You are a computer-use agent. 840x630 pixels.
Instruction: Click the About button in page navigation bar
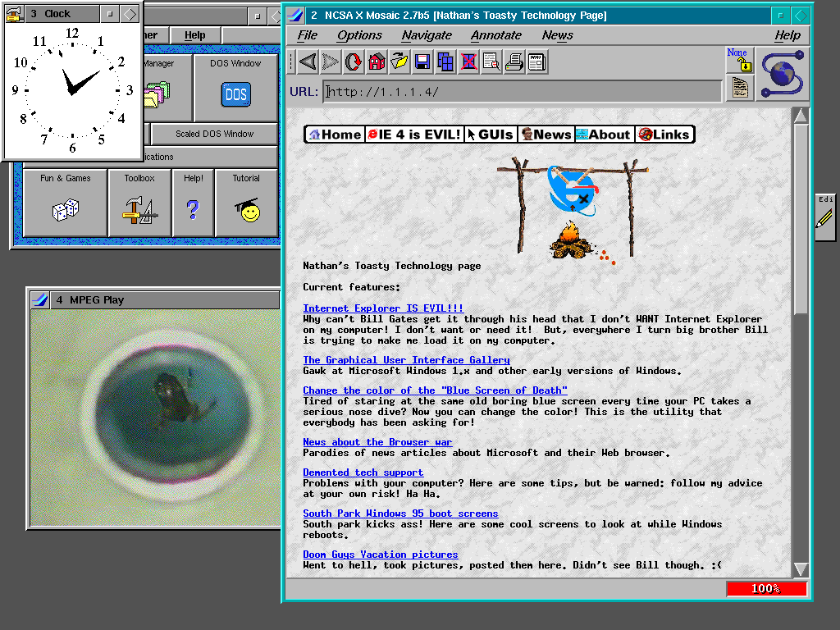[604, 135]
